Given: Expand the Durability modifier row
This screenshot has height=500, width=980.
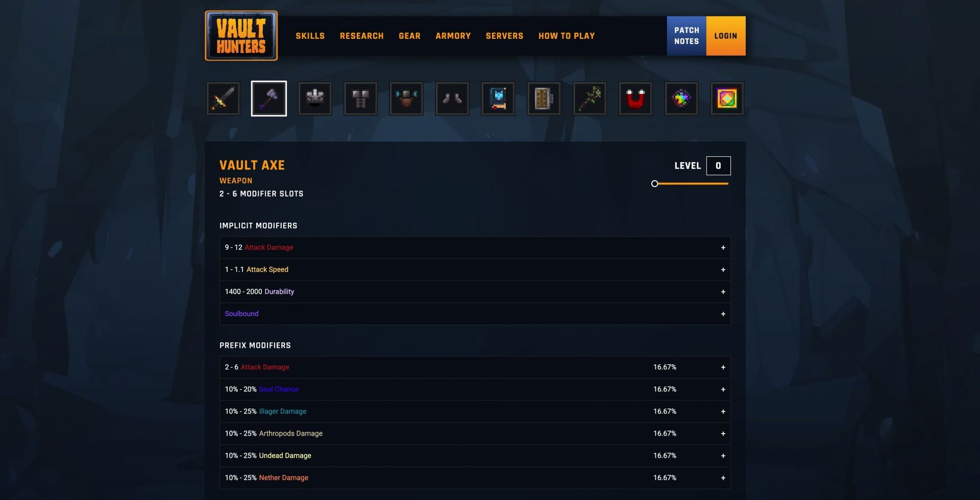Looking at the screenshot, I should click(475, 292).
